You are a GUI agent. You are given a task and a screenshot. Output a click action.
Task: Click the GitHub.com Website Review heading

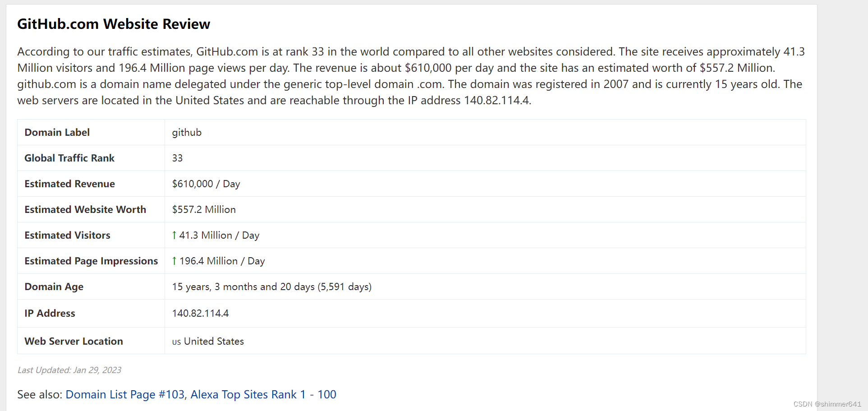[114, 24]
